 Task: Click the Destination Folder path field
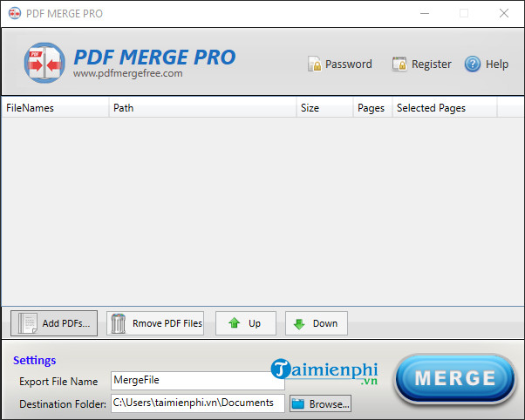point(197,403)
